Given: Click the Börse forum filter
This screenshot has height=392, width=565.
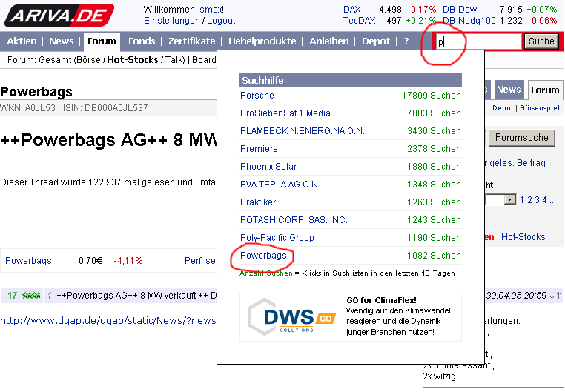Looking at the screenshot, I should click(88, 60).
